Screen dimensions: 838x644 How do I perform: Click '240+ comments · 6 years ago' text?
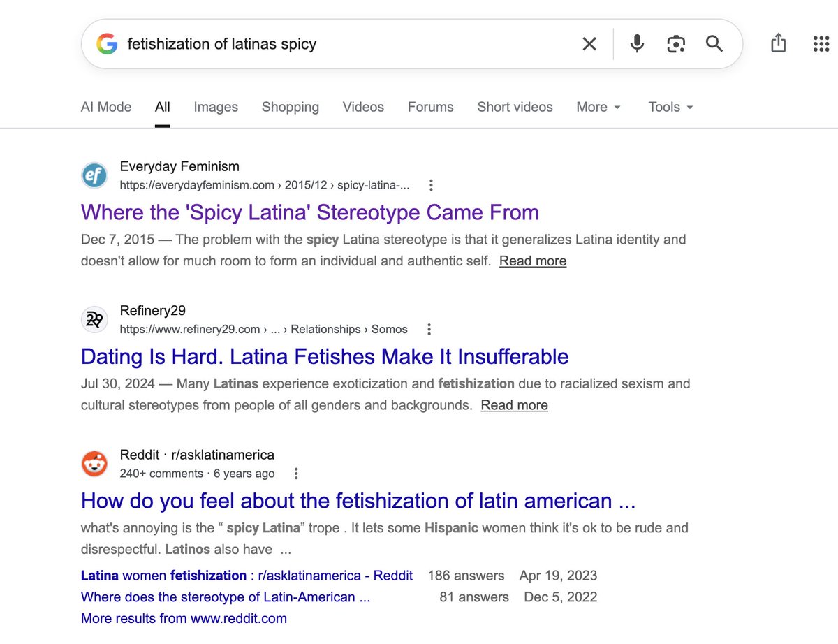coord(198,474)
